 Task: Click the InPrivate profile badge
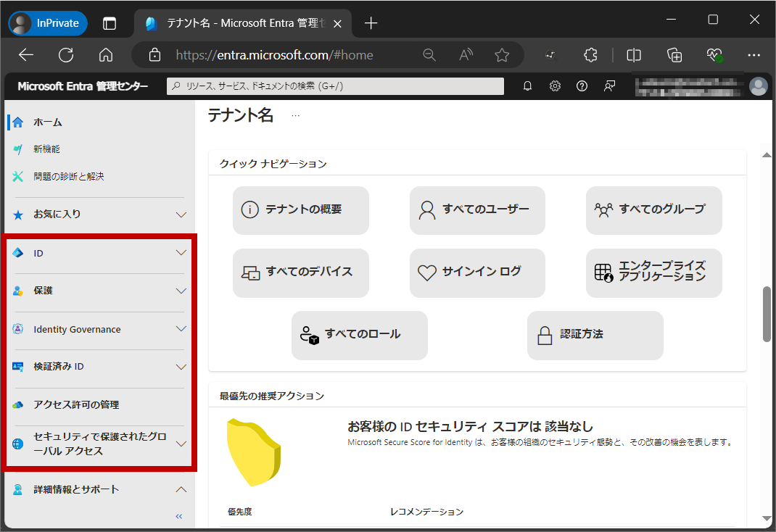pyautogui.click(x=48, y=23)
